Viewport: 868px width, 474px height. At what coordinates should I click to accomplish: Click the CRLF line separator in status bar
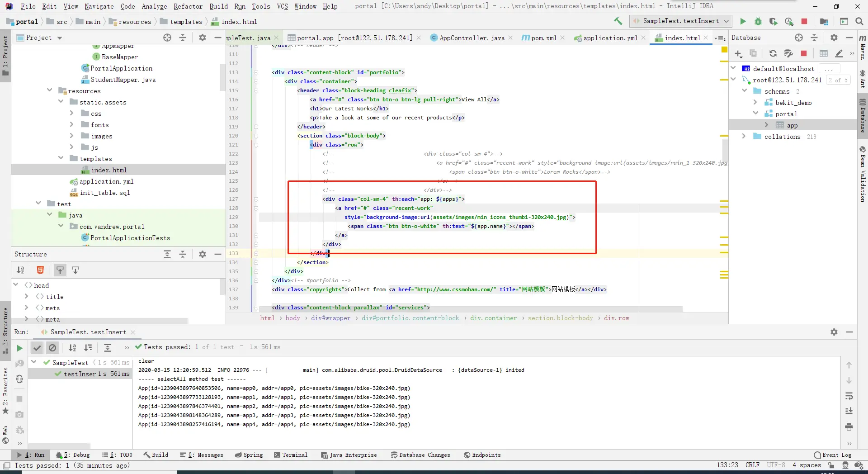752,465
